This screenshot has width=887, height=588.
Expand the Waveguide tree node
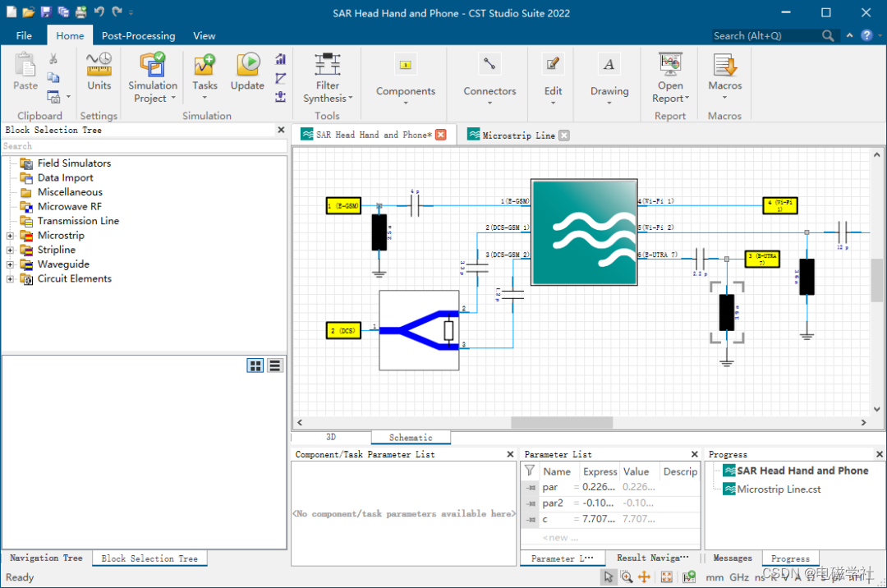[x=10, y=264]
